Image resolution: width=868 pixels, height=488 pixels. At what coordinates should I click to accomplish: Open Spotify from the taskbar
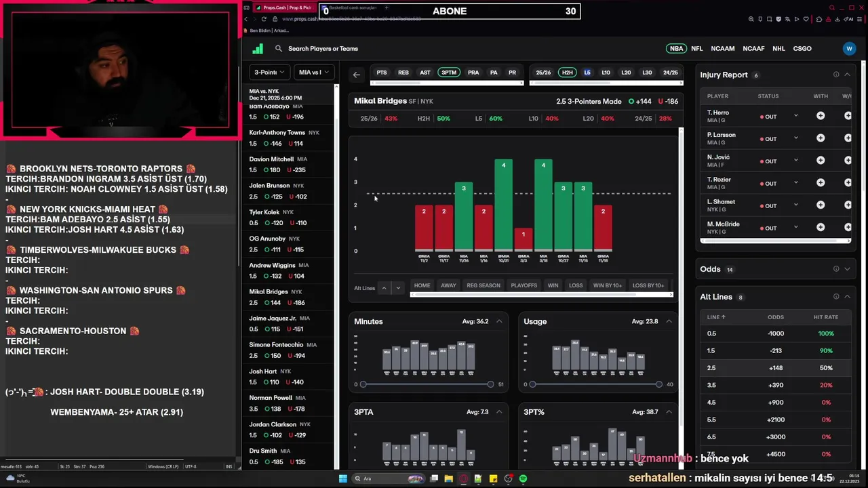(x=523, y=479)
